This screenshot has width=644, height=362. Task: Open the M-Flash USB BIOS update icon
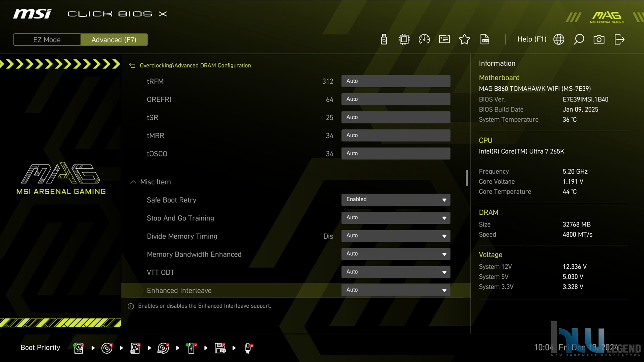coord(384,39)
